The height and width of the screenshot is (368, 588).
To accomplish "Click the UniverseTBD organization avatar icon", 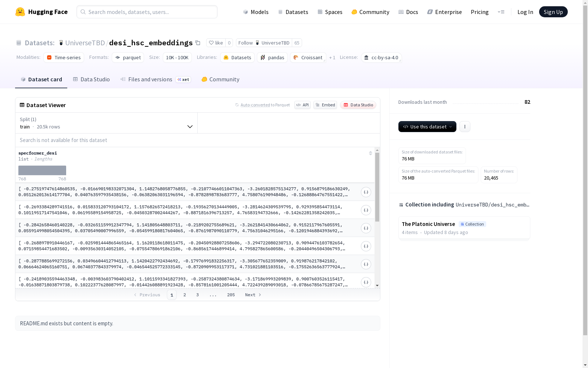I will click(x=61, y=43).
